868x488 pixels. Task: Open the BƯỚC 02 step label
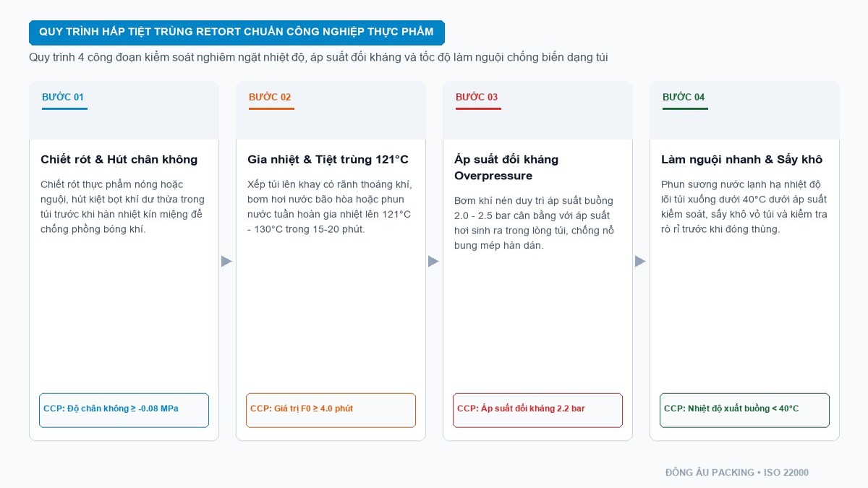pos(271,98)
